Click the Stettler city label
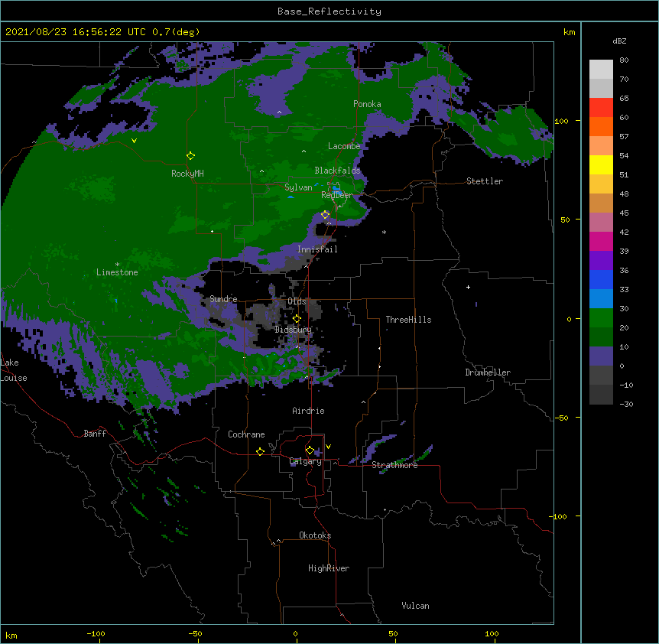 pyautogui.click(x=484, y=181)
